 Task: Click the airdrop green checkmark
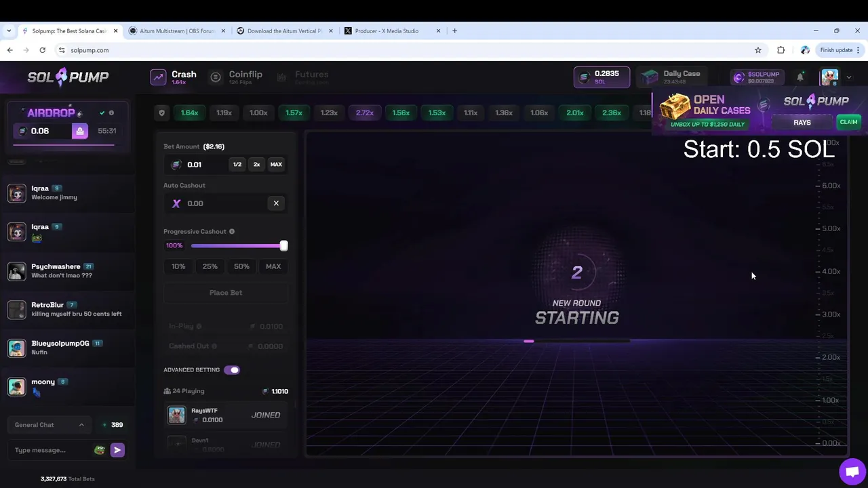[x=102, y=113]
